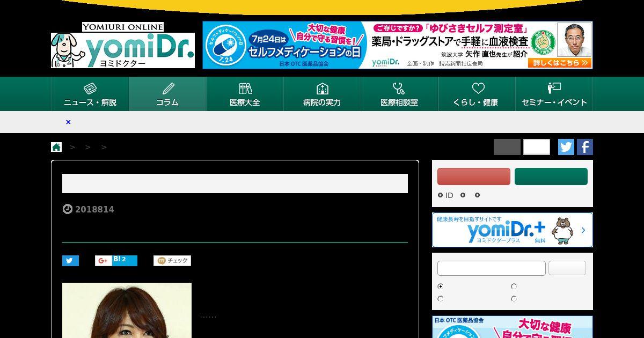Viewport: 644px width, 338px height.
Task: Open the 医療相談室 tab
Action: coord(399,94)
